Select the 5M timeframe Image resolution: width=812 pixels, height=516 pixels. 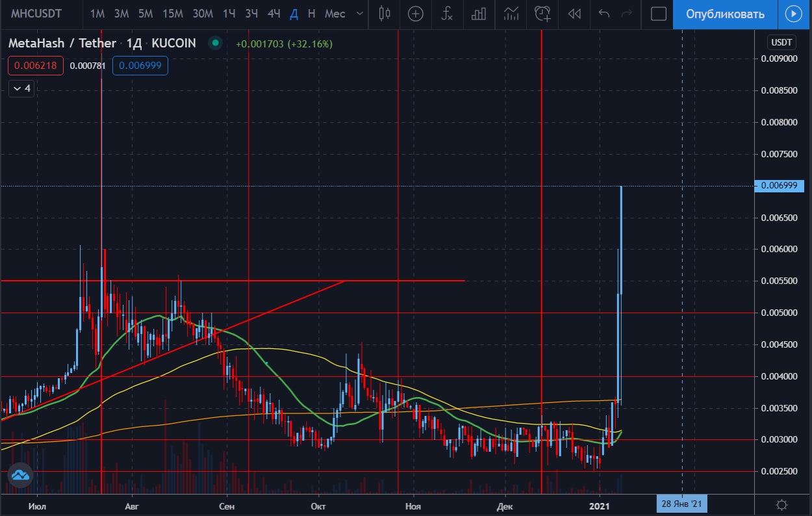point(146,14)
